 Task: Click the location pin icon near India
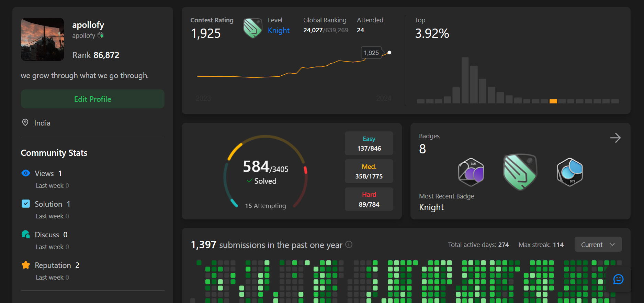pos(25,122)
